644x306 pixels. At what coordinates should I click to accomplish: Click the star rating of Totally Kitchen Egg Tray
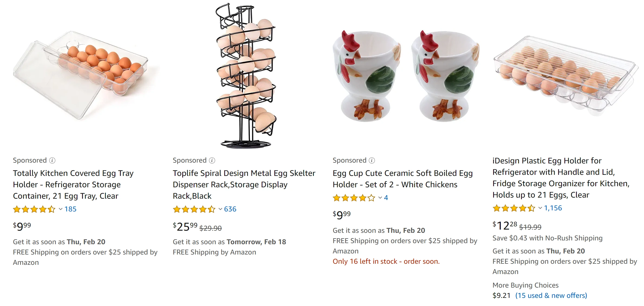[x=34, y=209]
